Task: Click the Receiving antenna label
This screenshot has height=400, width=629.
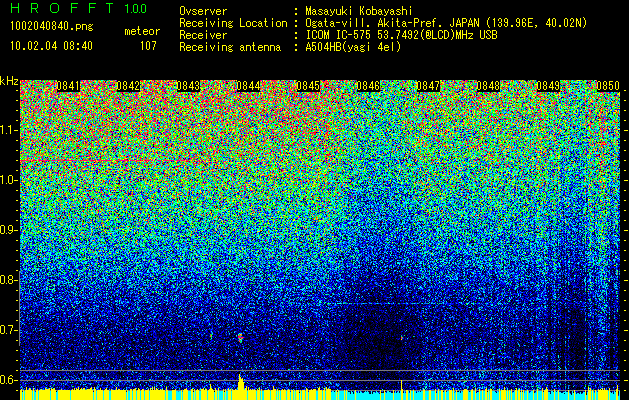Action: [230, 47]
